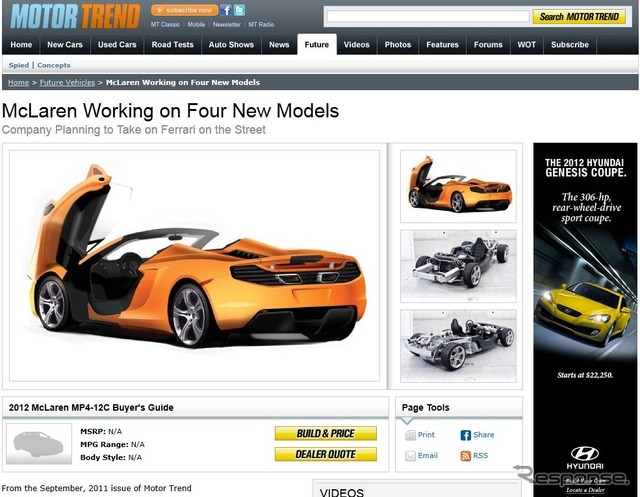Open the News navigation tab
The image size is (640, 497).
[279, 44]
